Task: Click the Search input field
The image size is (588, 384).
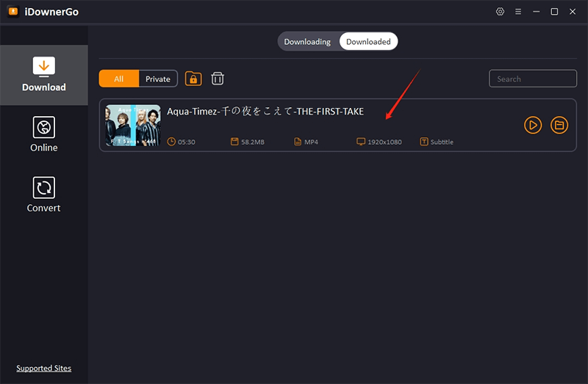Action: click(x=533, y=79)
